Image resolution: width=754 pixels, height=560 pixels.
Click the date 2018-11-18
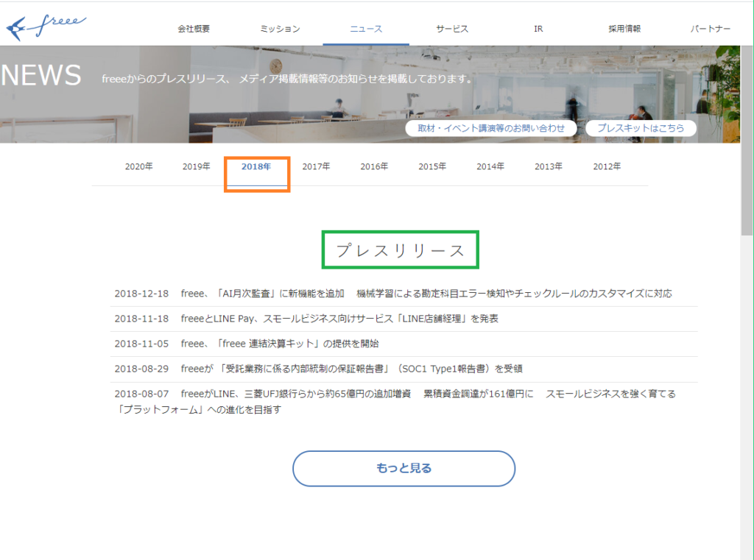[x=141, y=319]
